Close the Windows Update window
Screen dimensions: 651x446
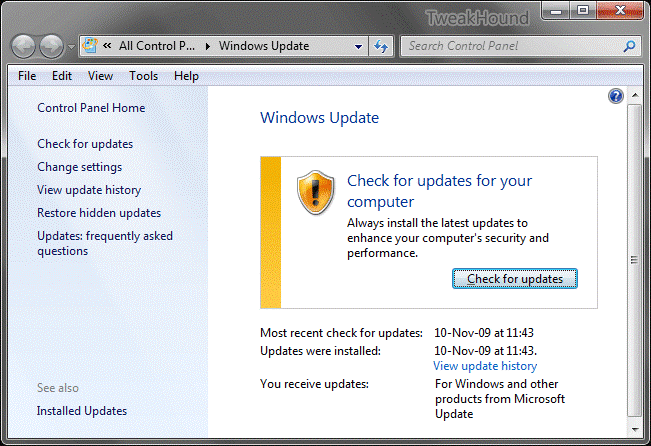point(620,10)
